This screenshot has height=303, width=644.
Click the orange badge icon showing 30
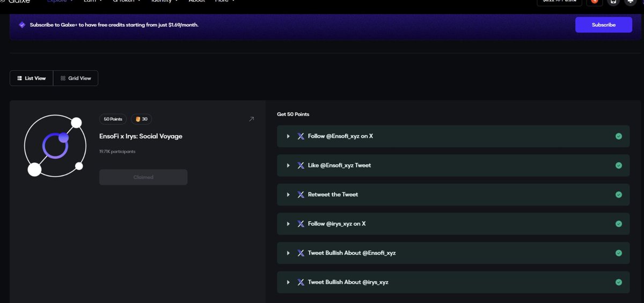coord(138,119)
